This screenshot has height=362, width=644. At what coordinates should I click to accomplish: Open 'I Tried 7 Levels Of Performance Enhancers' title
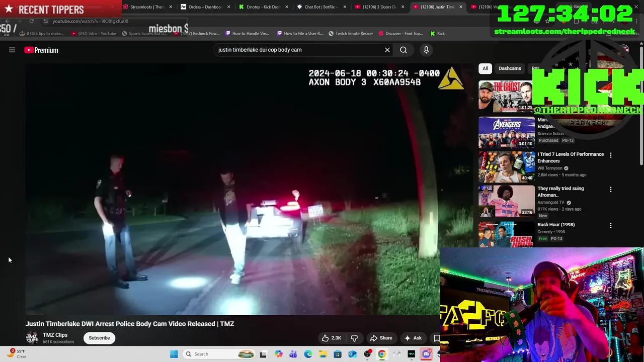[571, 157]
